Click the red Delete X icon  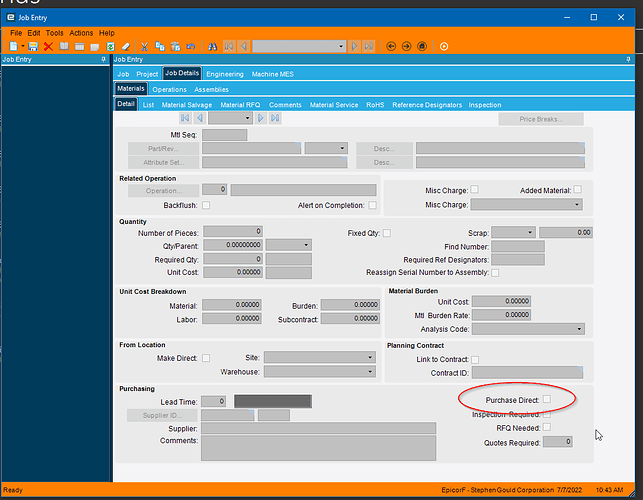tap(48, 46)
